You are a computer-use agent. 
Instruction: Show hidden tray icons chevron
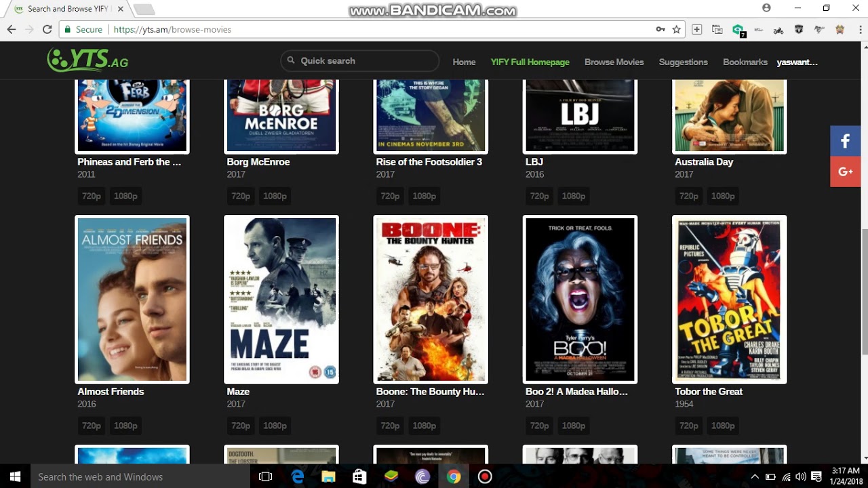coord(755,476)
